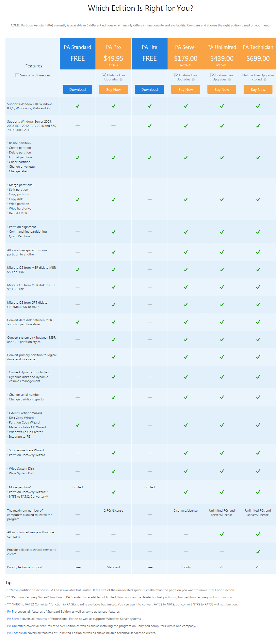Screen dimensions: 277x644
Task: Select the PA Standard FREE column header
Action: point(78,54)
